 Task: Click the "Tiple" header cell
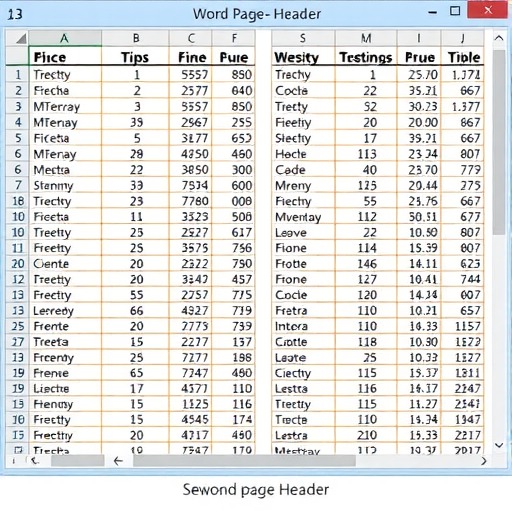click(462, 57)
